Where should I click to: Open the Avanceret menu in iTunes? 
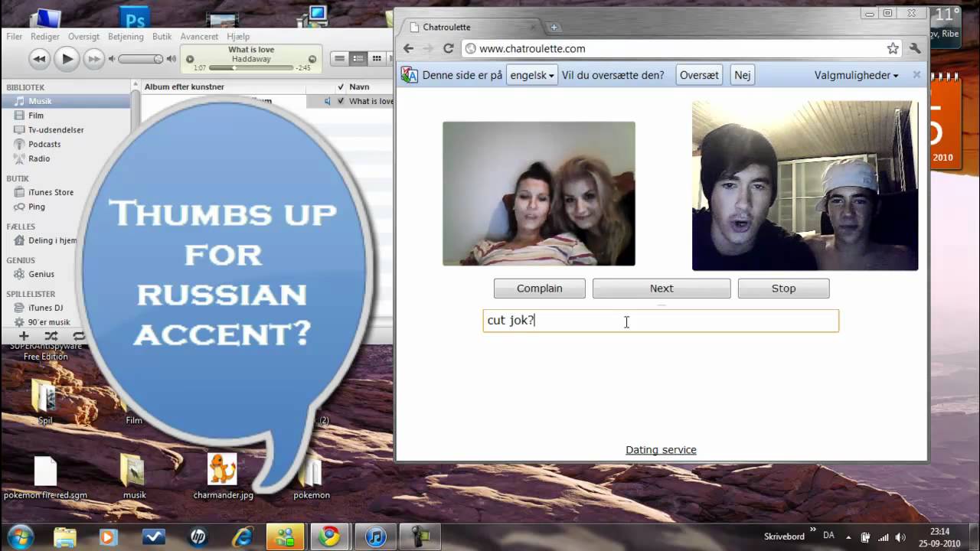coord(199,37)
